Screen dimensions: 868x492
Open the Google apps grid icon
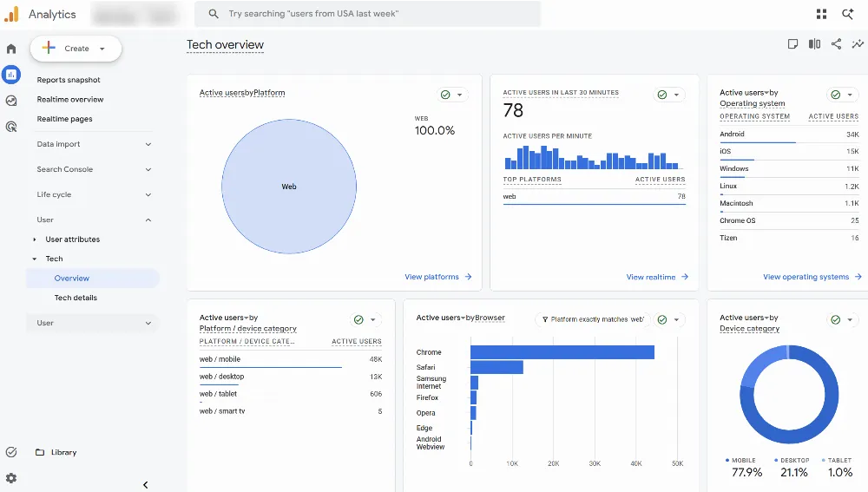point(821,14)
